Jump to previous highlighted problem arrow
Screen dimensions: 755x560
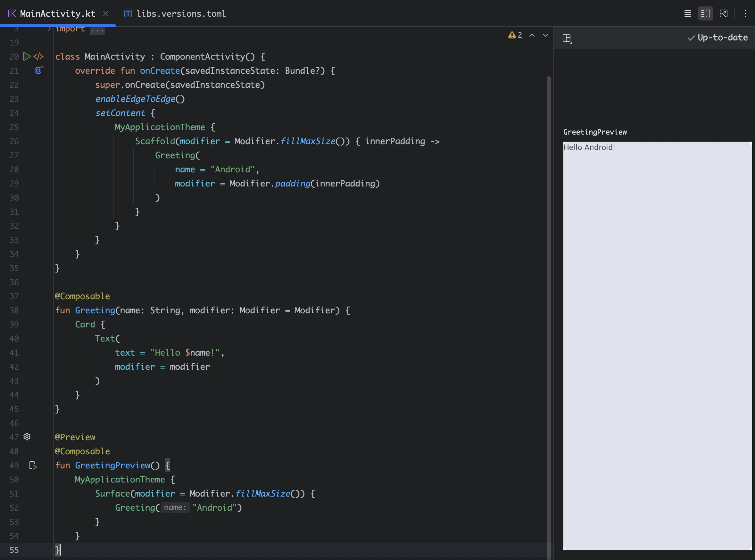click(532, 35)
